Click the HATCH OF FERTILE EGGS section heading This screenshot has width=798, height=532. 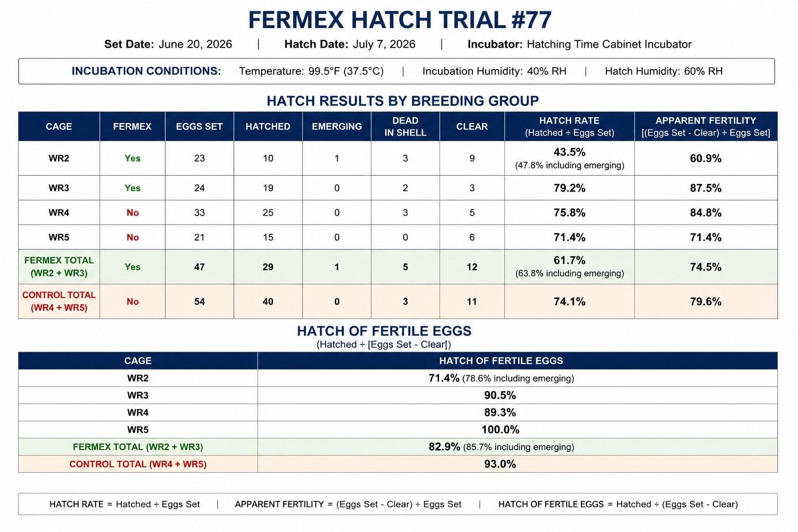(x=384, y=331)
